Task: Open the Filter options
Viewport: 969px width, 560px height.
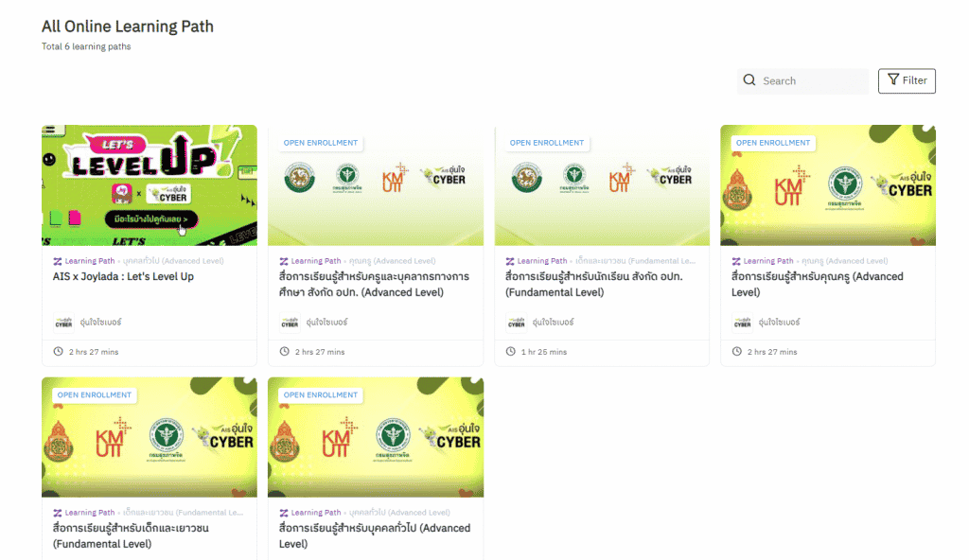Action: [x=907, y=81]
